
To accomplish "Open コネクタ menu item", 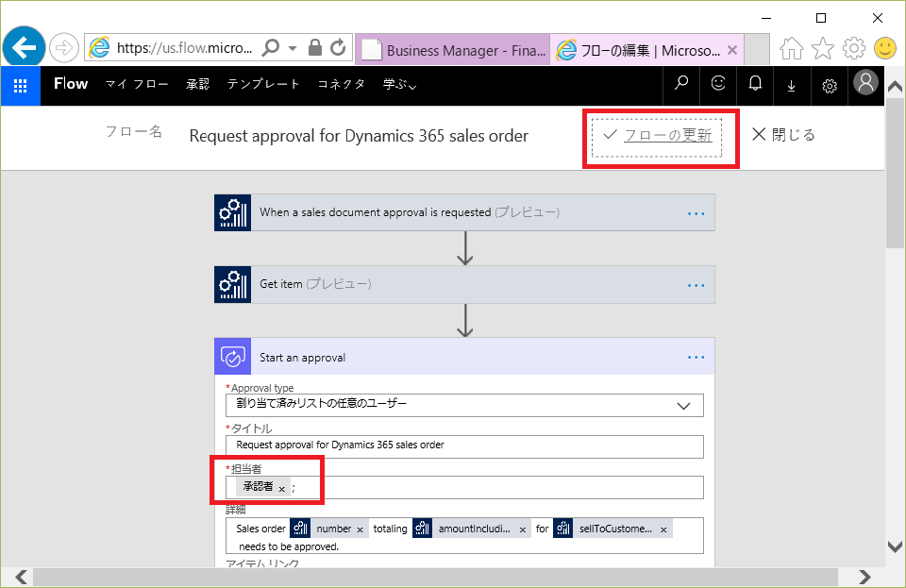I will point(342,84).
